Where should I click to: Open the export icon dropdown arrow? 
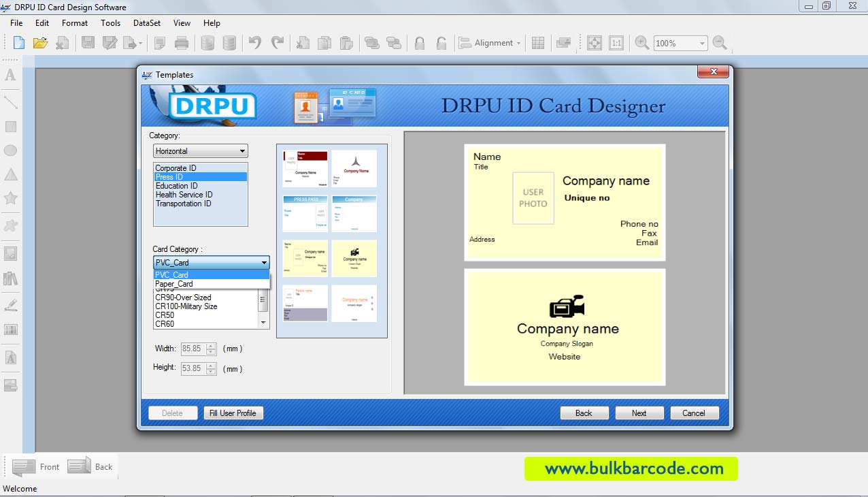[x=141, y=43]
